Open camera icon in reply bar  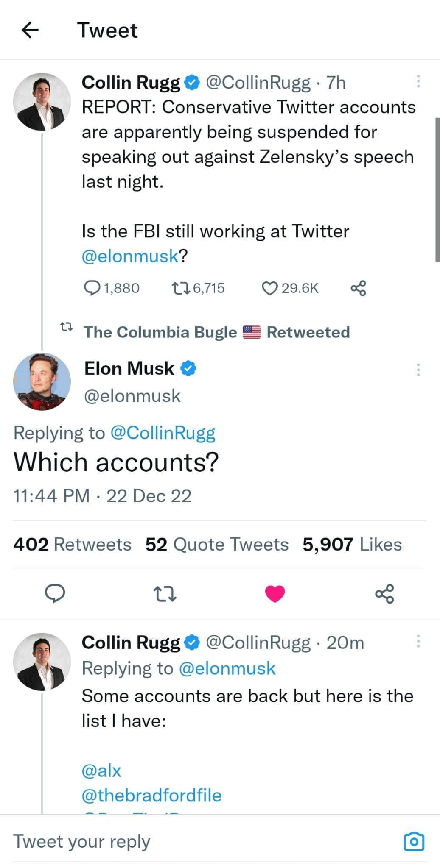point(414,841)
